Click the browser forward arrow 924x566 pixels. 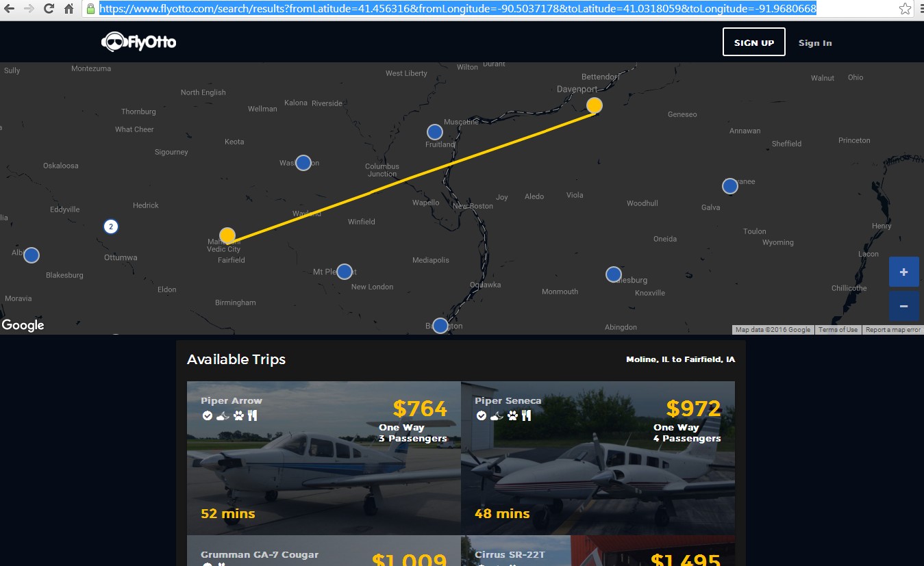click(29, 9)
